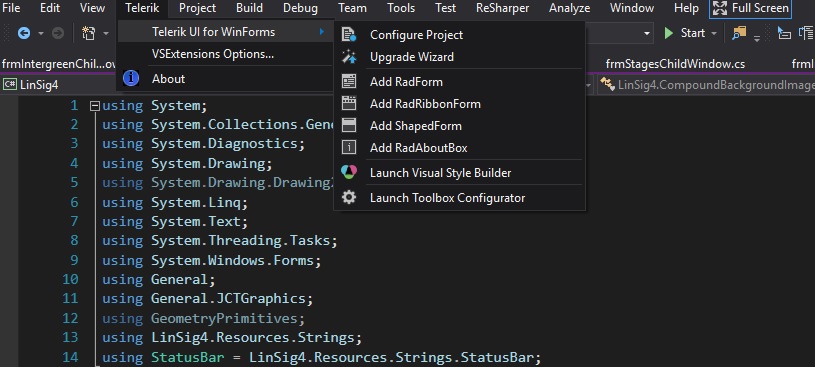Open the new item dropdown arrow
The width and height of the screenshot is (815, 367).
point(106,33)
